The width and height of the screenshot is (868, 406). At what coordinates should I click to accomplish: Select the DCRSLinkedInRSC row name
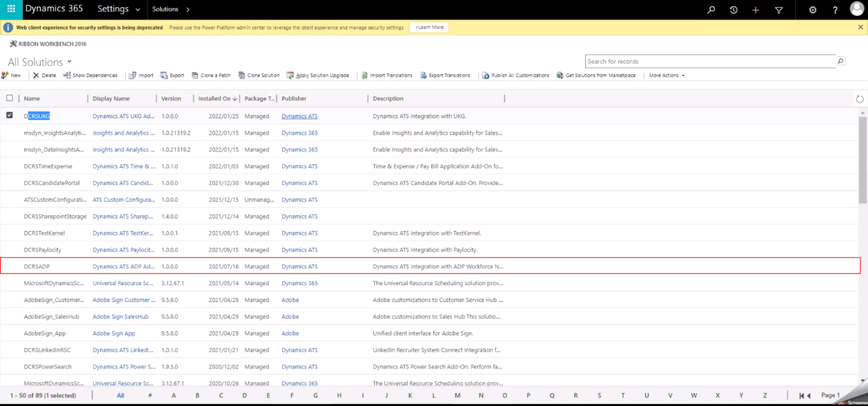[47, 350]
